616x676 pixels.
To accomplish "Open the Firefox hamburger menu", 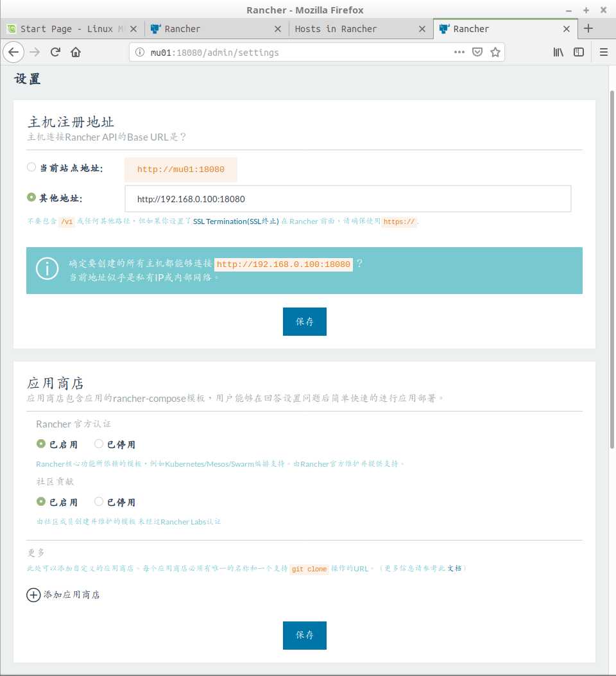I will coord(604,52).
